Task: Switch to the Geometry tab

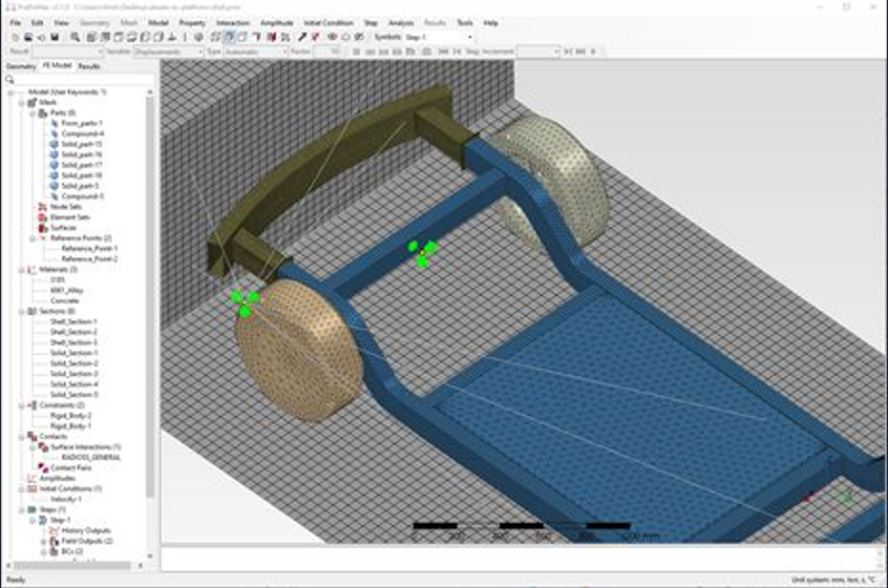Action: [x=21, y=66]
